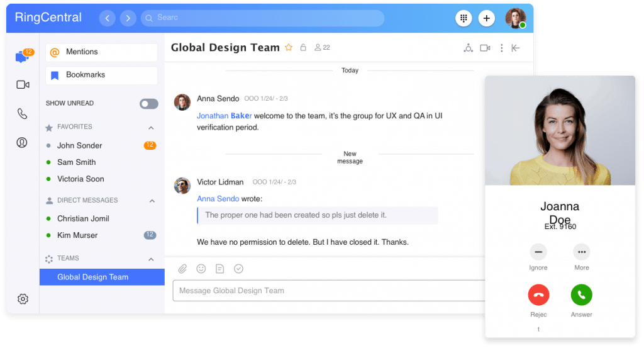Collapse the Favorites section
644x348 pixels.
click(151, 128)
